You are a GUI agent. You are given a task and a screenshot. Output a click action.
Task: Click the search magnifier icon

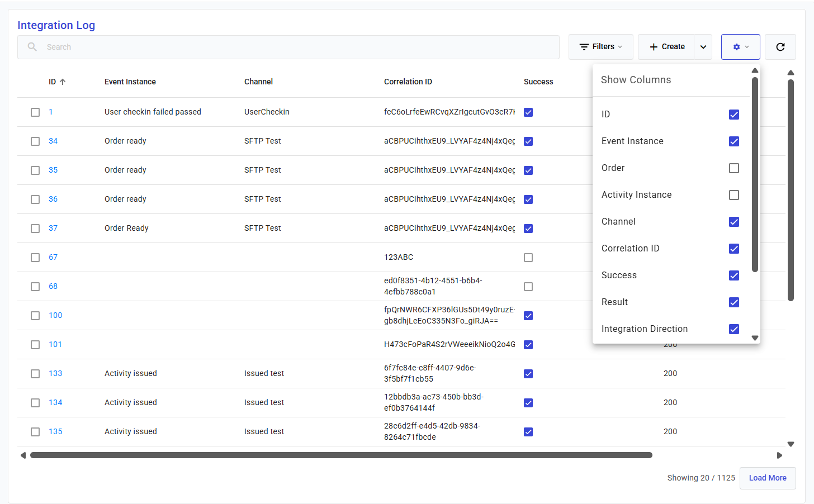[32, 47]
